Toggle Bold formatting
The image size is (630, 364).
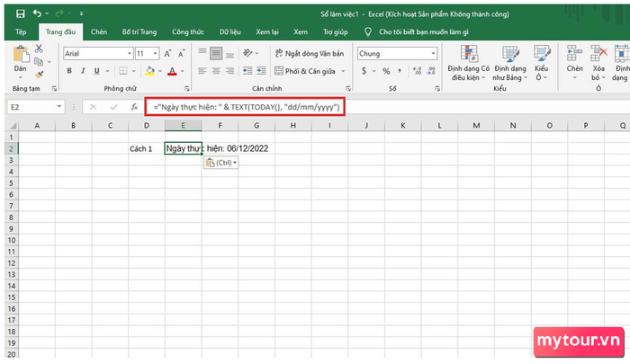click(x=69, y=71)
